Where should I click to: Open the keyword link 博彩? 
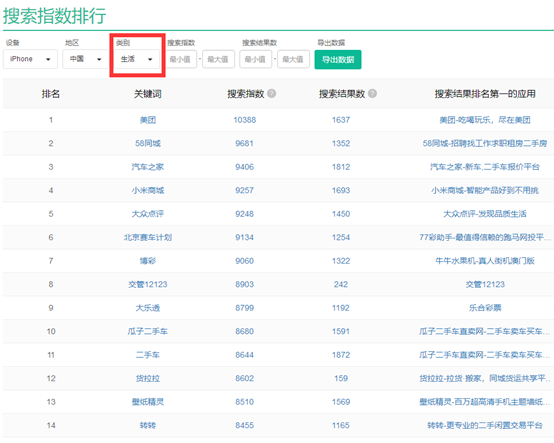148,261
